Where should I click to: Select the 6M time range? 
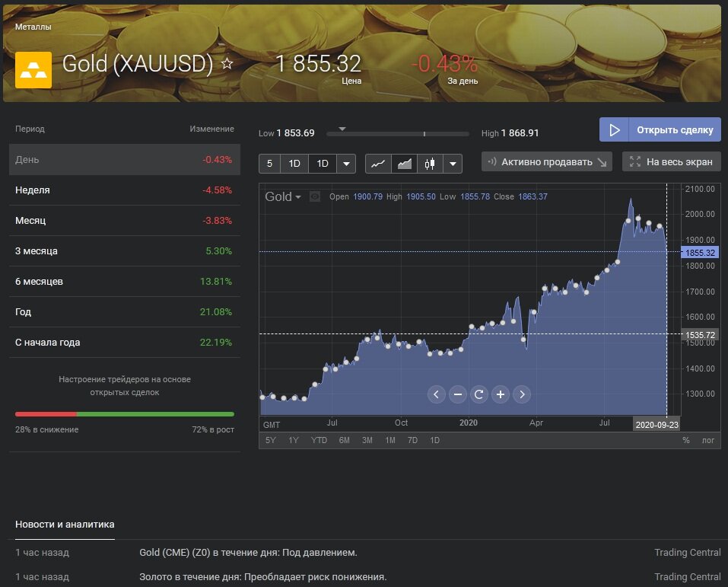[x=344, y=440]
